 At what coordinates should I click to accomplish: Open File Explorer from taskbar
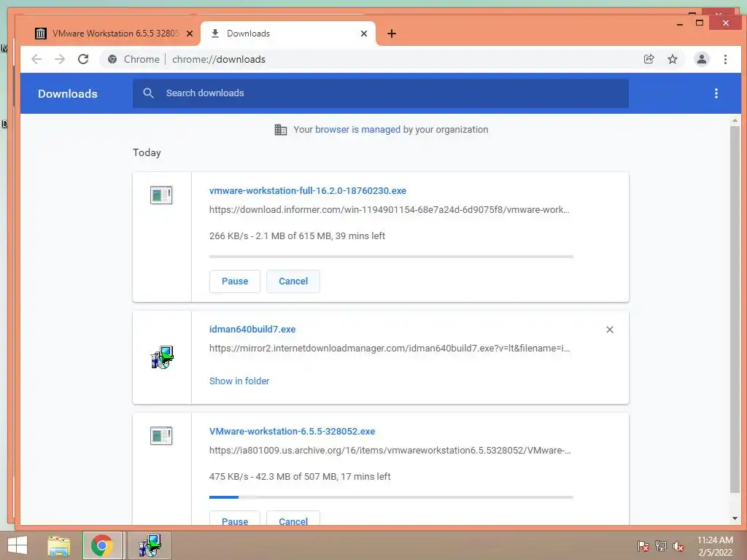(58, 545)
